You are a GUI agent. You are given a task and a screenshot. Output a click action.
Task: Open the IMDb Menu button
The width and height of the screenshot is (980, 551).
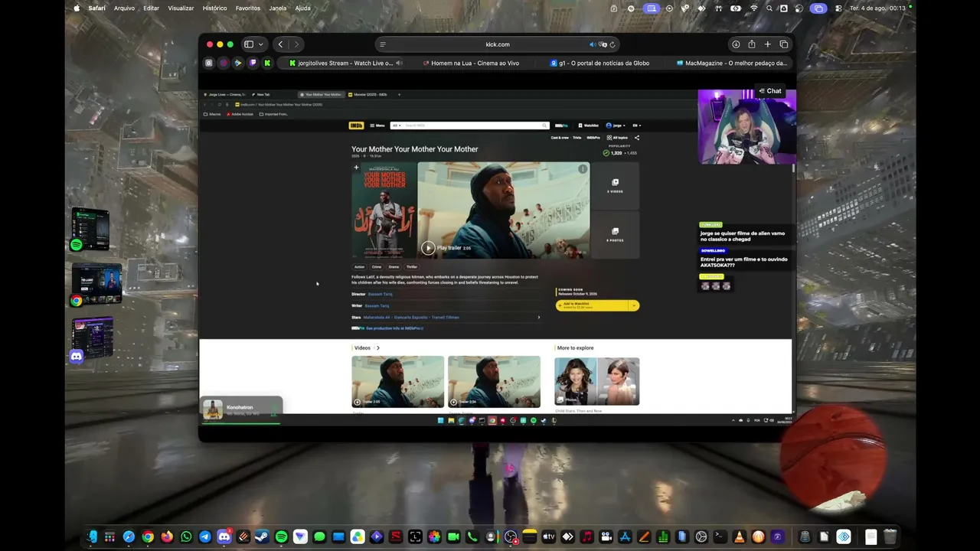(x=377, y=126)
